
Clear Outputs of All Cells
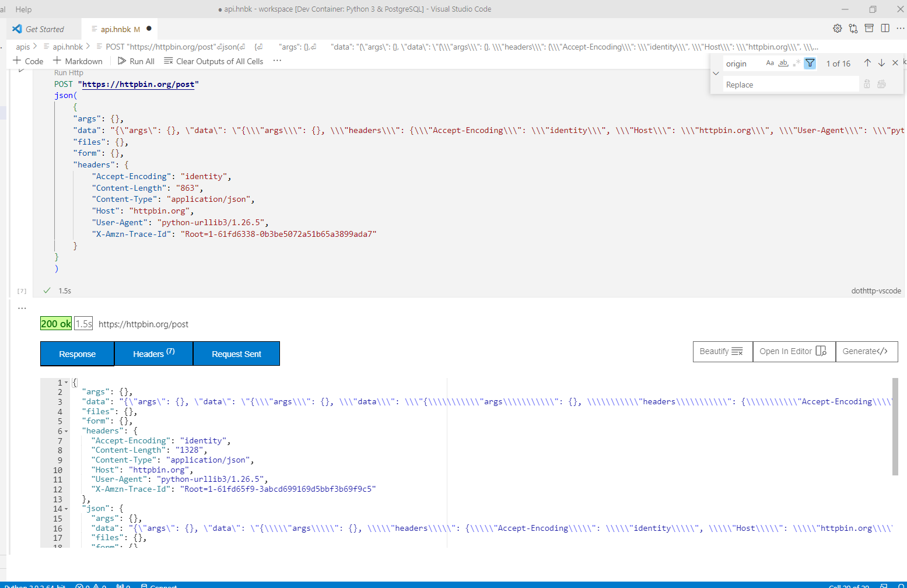[x=213, y=61]
